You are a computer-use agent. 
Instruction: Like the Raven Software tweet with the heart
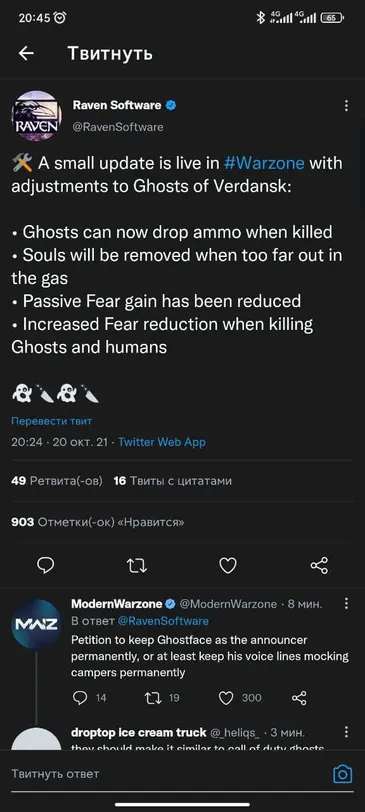[228, 566]
